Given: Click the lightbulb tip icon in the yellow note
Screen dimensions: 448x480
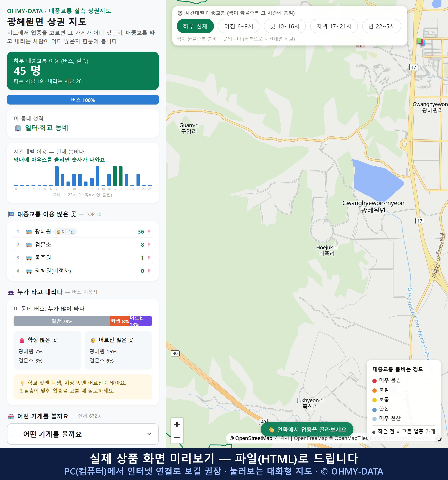Looking at the screenshot, I should pos(22,383).
